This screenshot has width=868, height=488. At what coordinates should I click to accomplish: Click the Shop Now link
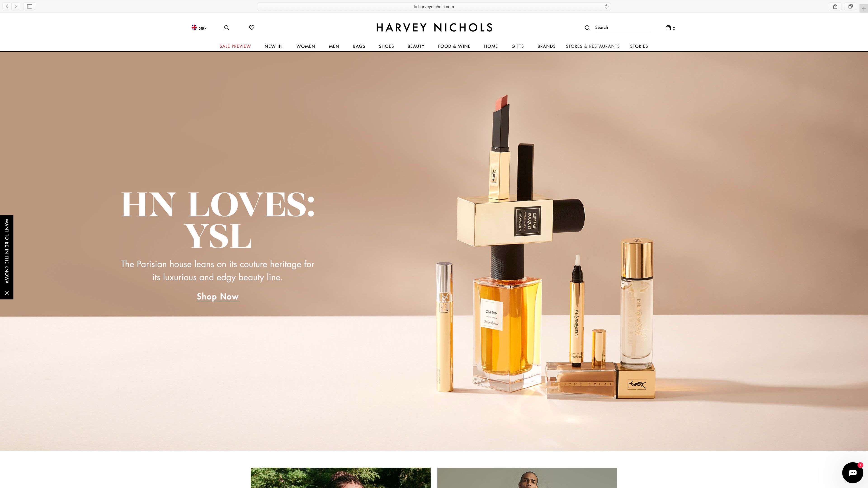click(x=218, y=296)
